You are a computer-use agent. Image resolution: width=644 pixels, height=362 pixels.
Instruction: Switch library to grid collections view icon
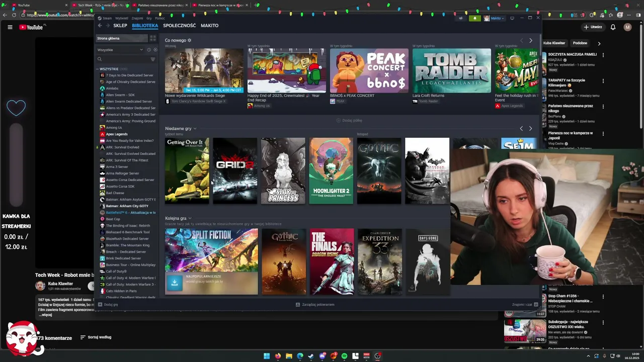pyautogui.click(x=153, y=38)
